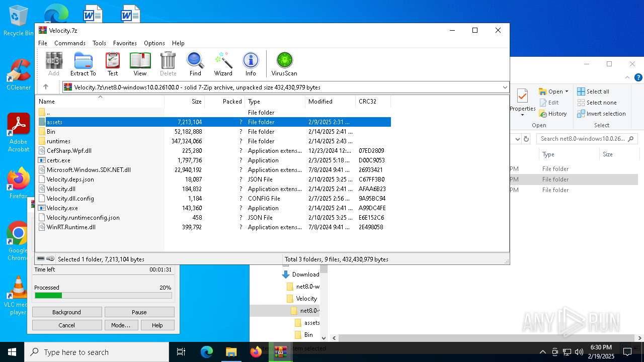The image size is (644, 362).
Task: Open the Options menu
Action: click(154, 43)
